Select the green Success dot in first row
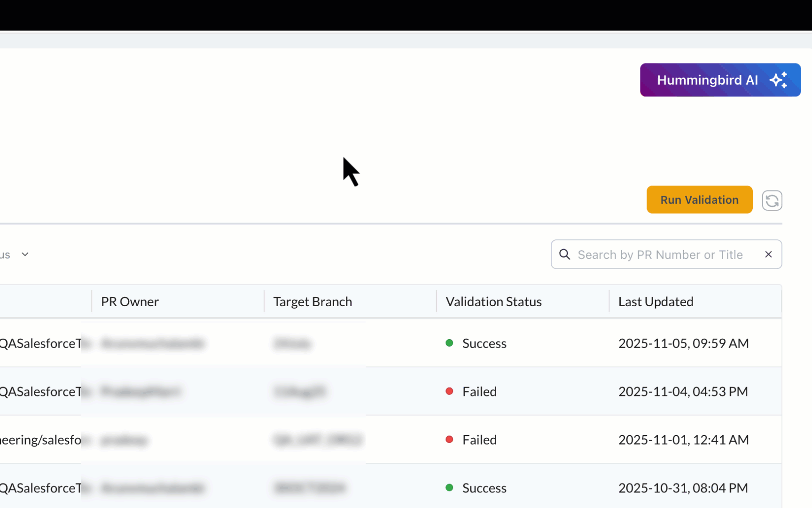Viewport: 812px width, 508px height. pyautogui.click(x=449, y=343)
